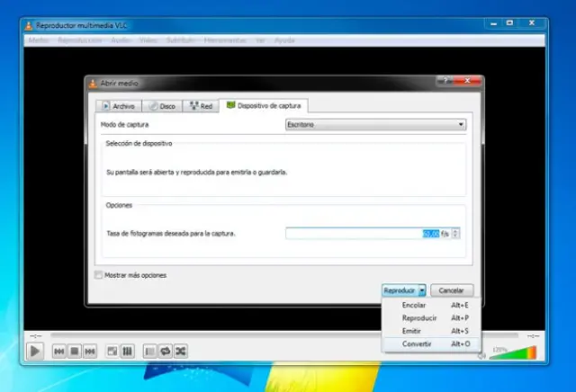Click the Reproducir button dropdown arrow

[x=421, y=291]
